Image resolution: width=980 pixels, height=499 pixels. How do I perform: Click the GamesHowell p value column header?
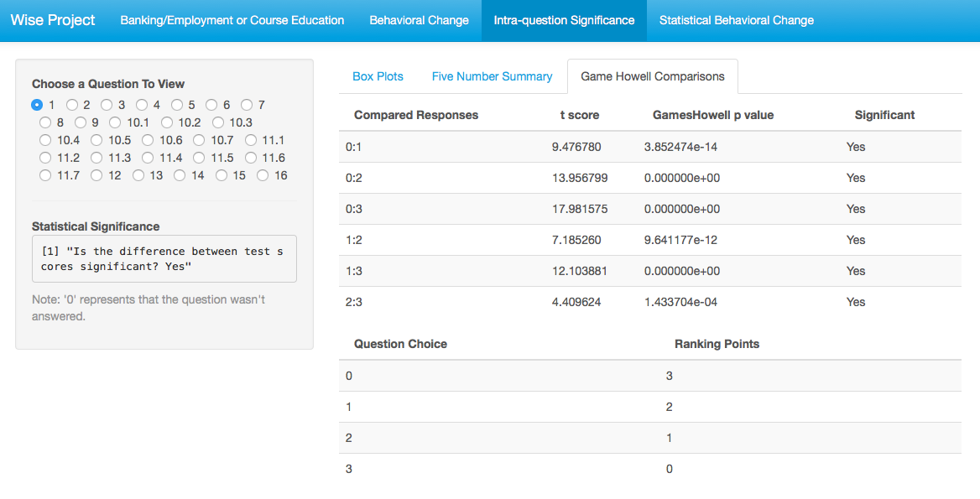coord(713,115)
